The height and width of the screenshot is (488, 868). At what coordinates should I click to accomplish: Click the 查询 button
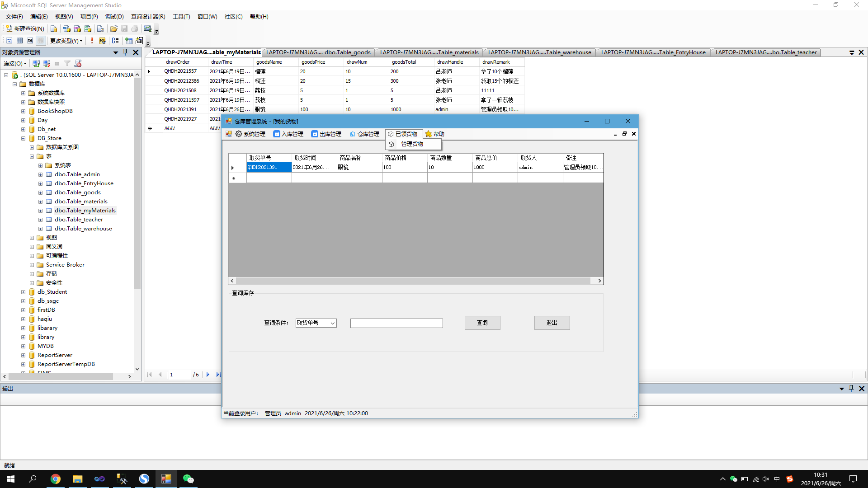482,323
